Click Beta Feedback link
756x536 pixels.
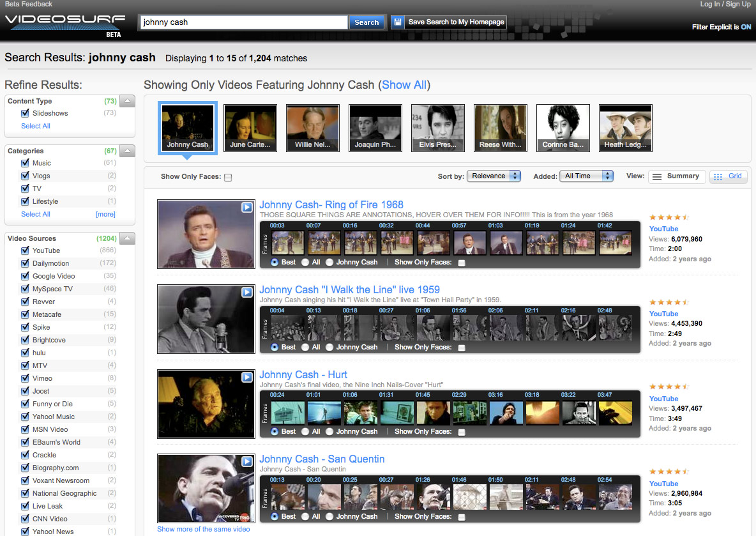click(29, 4)
